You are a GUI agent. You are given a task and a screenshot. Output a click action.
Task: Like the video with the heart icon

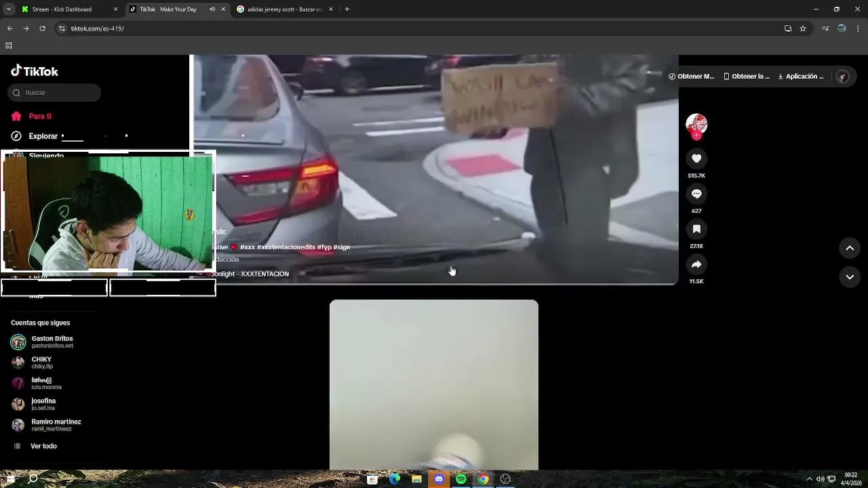(x=696, y=158)
